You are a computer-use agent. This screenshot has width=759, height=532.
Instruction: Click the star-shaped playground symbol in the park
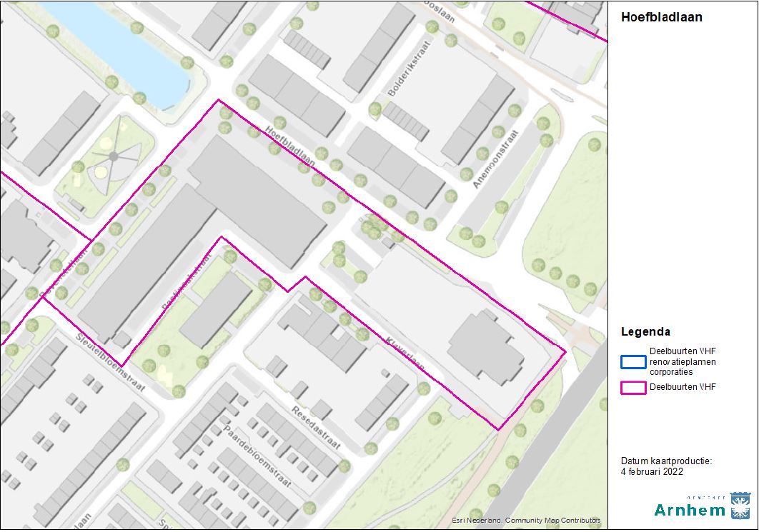click(x=112, y=156)
